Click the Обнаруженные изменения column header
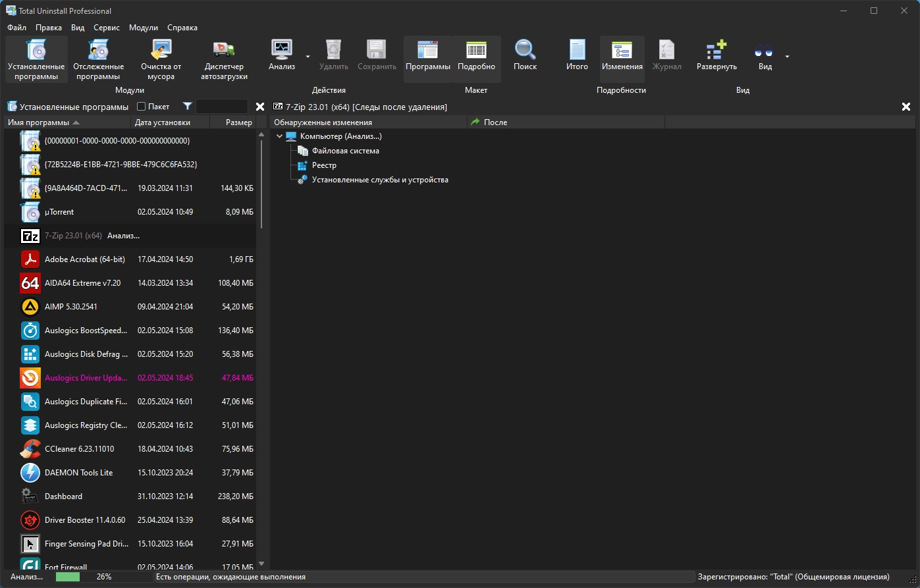Viewport: 920px width, 588px height. 369,122
